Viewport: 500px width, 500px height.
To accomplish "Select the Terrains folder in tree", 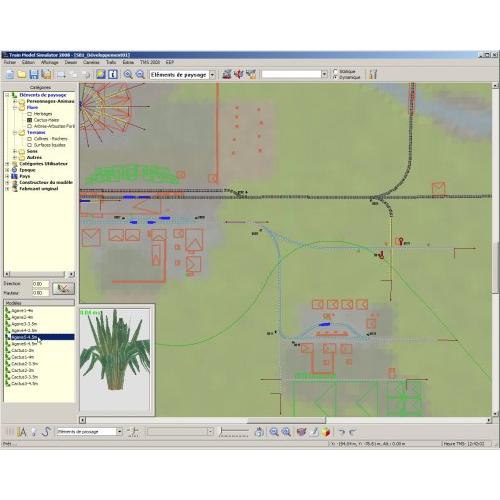I will [x=36, y=133].
